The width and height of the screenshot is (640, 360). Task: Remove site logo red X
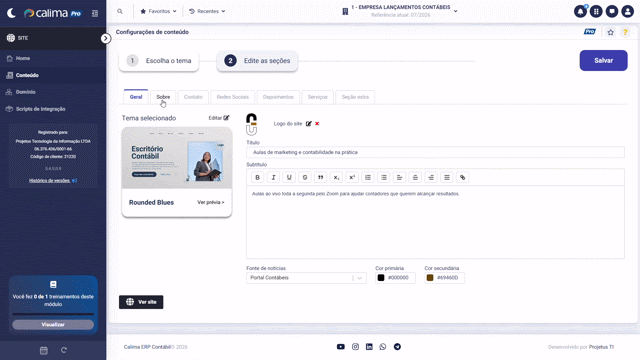pyautogui.click(x=317, y=124)
